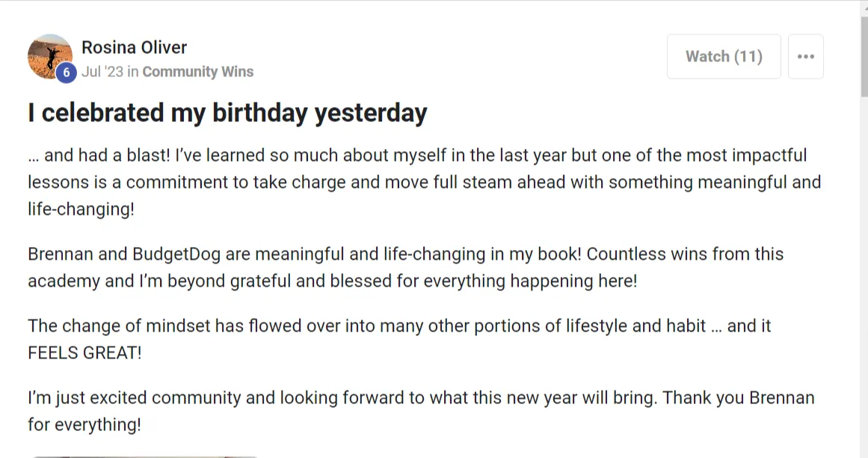Viewport: 868px width, 458px height.
Task: Open the Rosina Oliver author name link
Action: (134, 48)
